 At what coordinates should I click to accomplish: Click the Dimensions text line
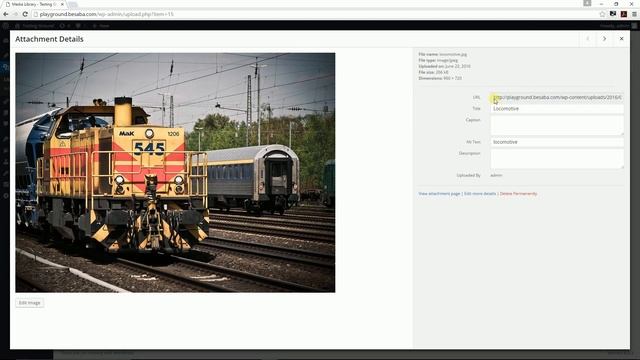440,78
